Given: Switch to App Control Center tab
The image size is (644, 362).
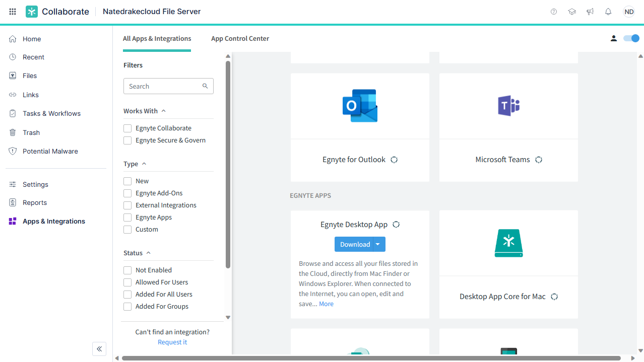Looking at the screenshot, I should [x=240, y=38].
